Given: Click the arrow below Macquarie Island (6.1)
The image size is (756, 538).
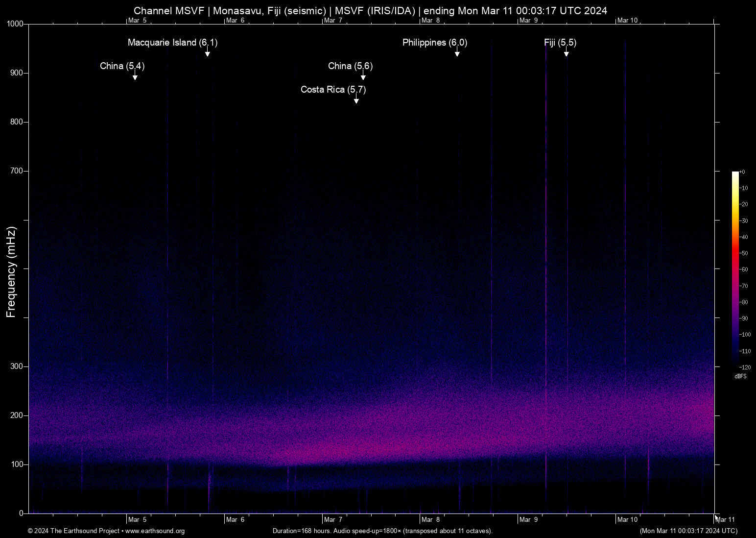Looking at the screenshot, I should (208, 53).
